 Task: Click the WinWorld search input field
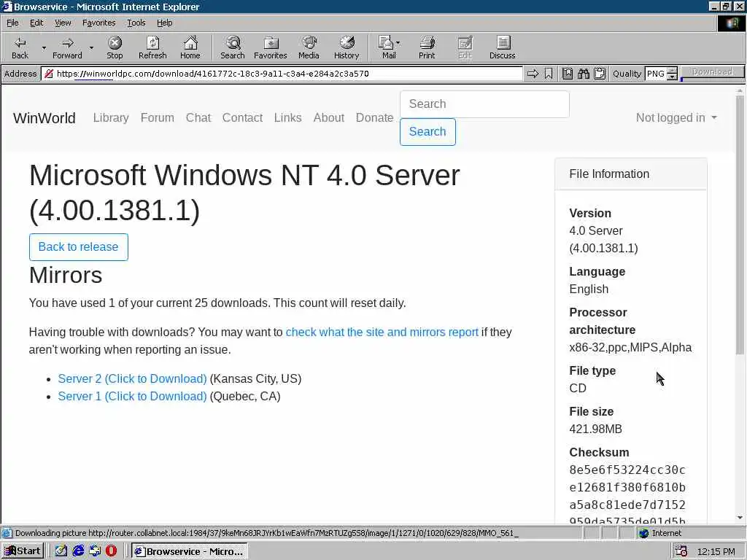484,104
